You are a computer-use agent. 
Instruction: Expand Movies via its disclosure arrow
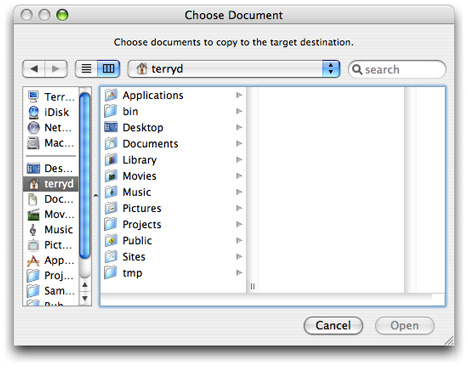tap(239, 176)
